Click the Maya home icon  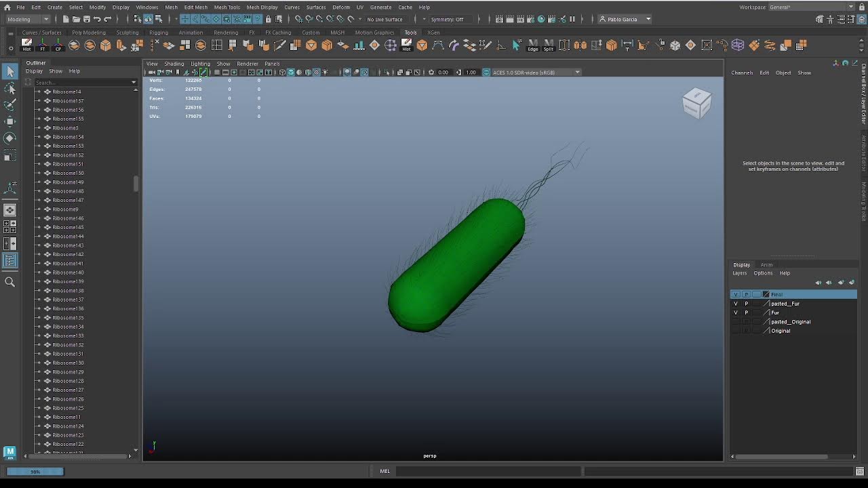[7, 7]
